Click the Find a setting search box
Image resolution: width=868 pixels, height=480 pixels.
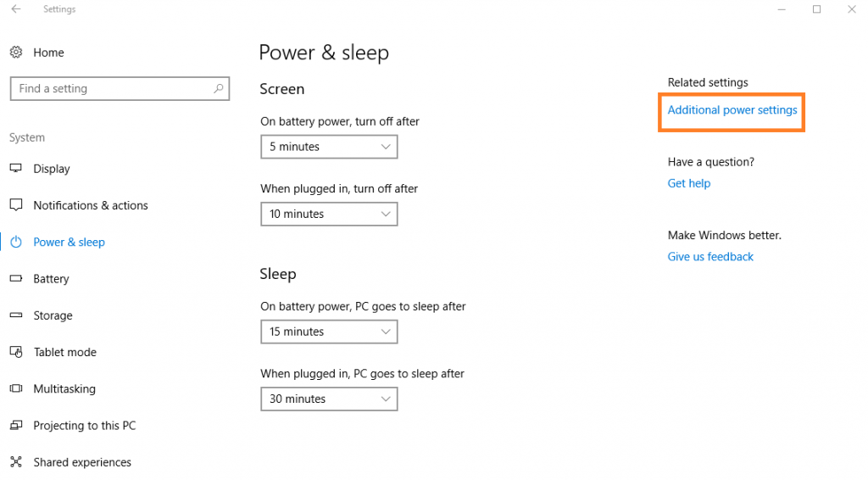tap(110, 88)
